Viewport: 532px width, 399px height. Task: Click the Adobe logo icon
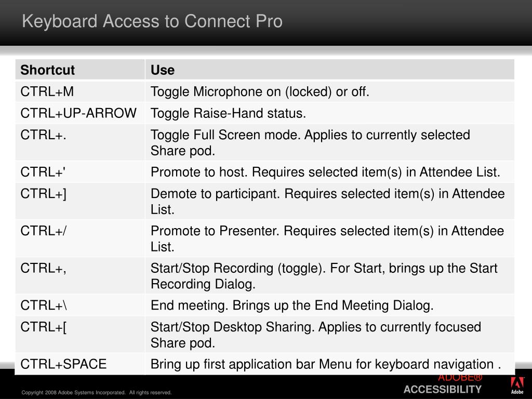[x=517, y=385]
